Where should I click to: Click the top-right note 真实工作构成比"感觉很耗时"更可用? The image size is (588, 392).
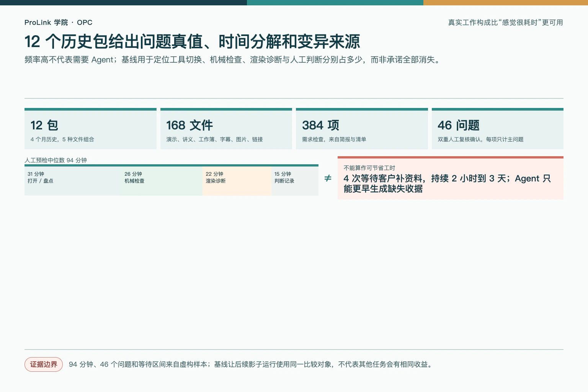point(505,23)
